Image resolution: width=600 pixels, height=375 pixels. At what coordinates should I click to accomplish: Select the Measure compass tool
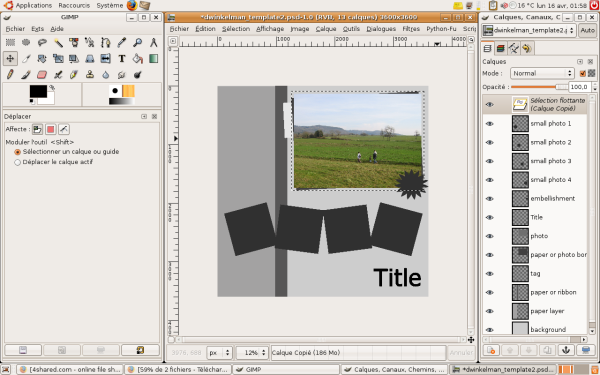(153, 42)
